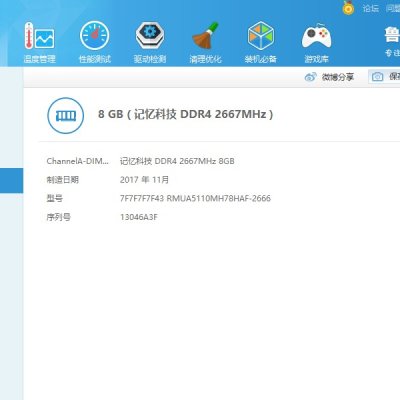Select text '记忆科技 DDR4 2667MHz 8GB'
The height and width of the screenshot is (400, 400).
[177, 161]
